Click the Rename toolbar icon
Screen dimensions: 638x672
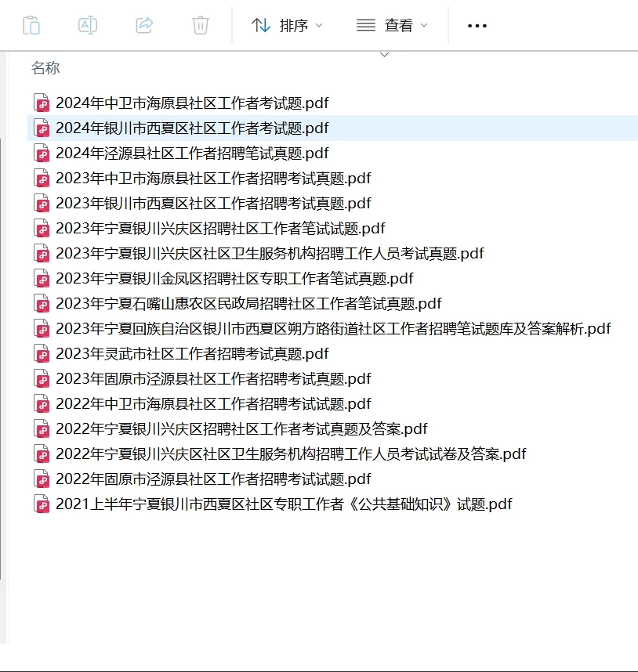point(88,25)
